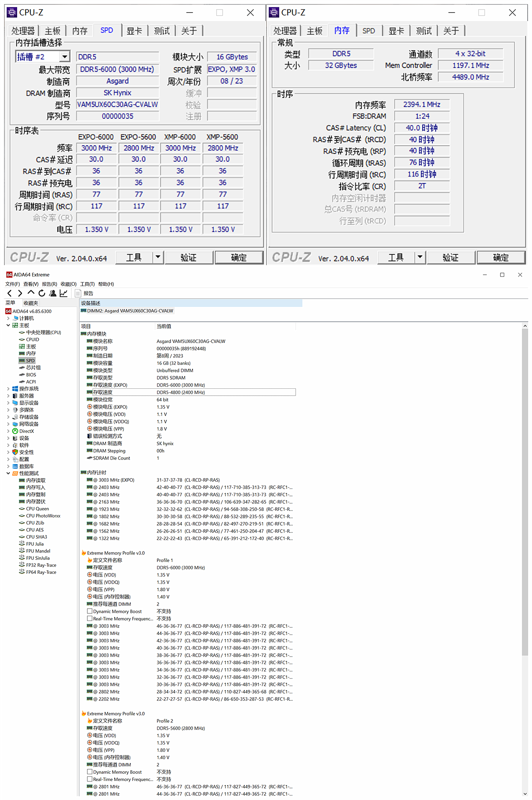Click scrollbar down arrow in AIDA64
Screen dimensions: 532x800
point(525,794)
